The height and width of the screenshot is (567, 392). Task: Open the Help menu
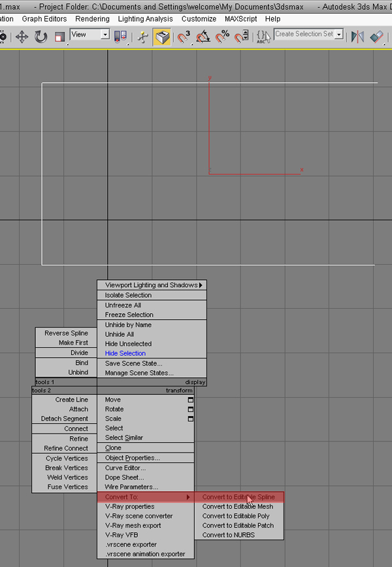pos(272,19)
